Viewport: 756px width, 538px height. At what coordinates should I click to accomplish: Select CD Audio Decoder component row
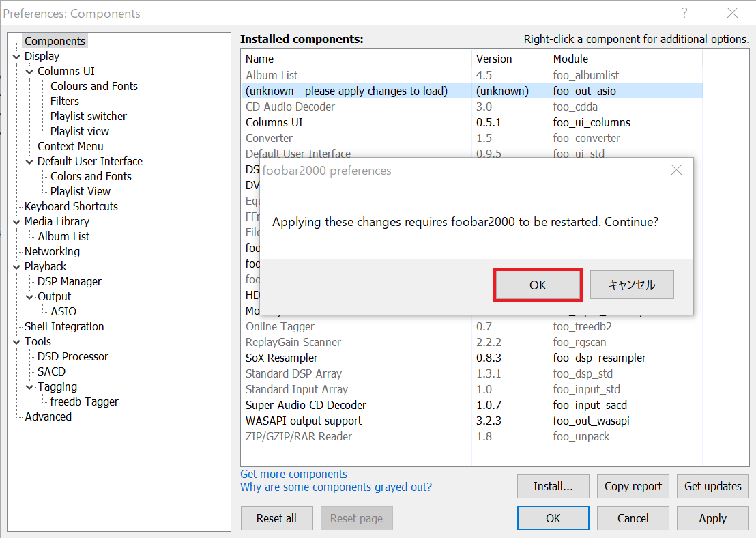click(x=472, y=107)
